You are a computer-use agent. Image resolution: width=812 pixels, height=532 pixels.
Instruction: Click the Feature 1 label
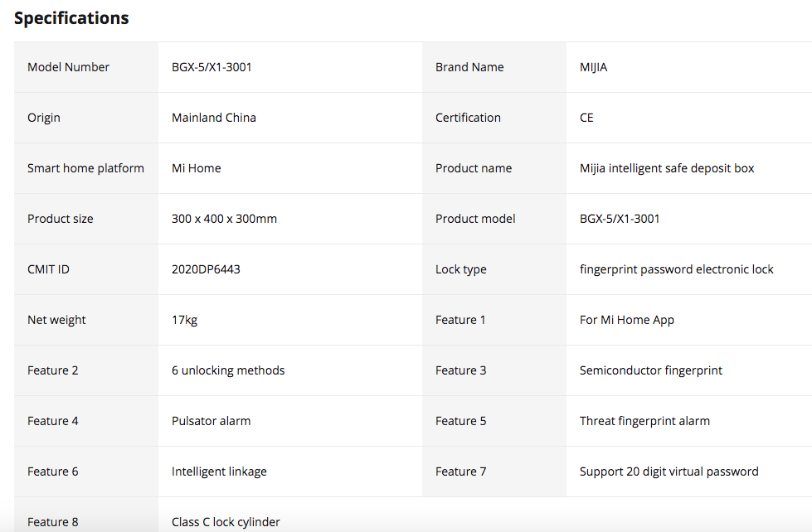coord(460,320)
